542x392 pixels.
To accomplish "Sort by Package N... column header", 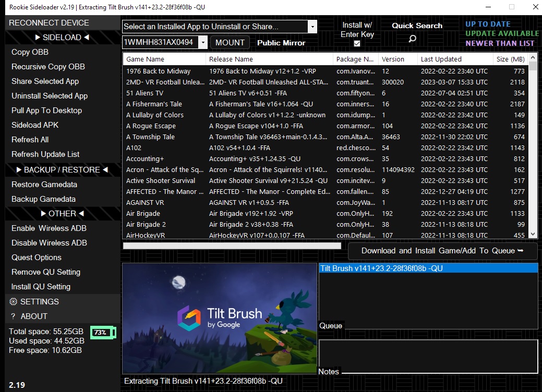I will [356, 59].
